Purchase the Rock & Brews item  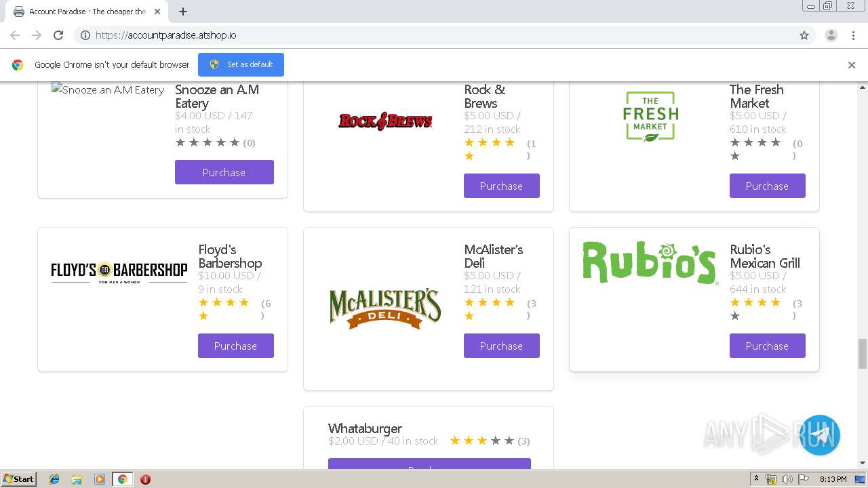(x=502, y=186)
